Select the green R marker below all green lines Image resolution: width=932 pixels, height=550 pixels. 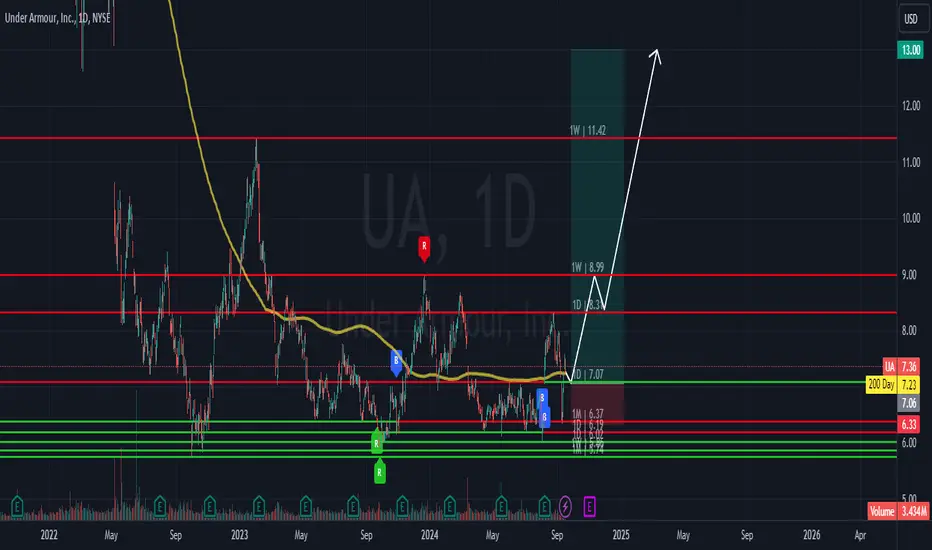(380, 472)
